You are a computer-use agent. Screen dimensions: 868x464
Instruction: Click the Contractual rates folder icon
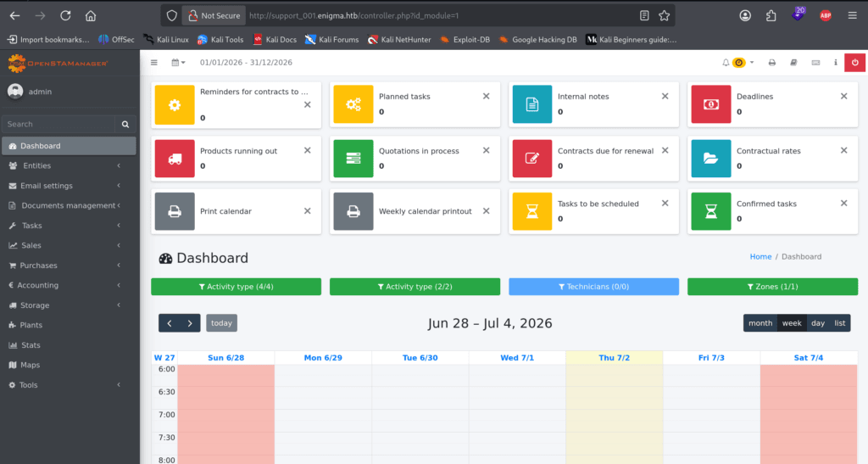click(711, 159)
